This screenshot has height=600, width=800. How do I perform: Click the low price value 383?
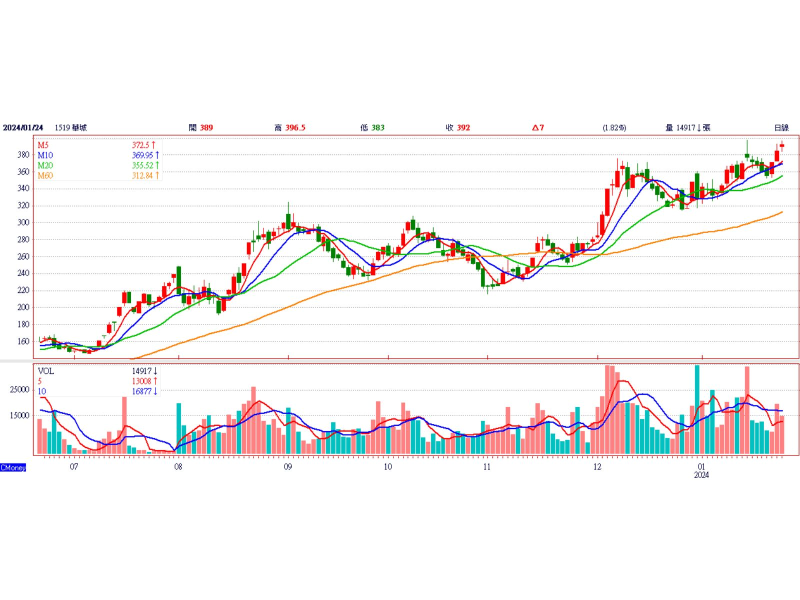point(377,128)
